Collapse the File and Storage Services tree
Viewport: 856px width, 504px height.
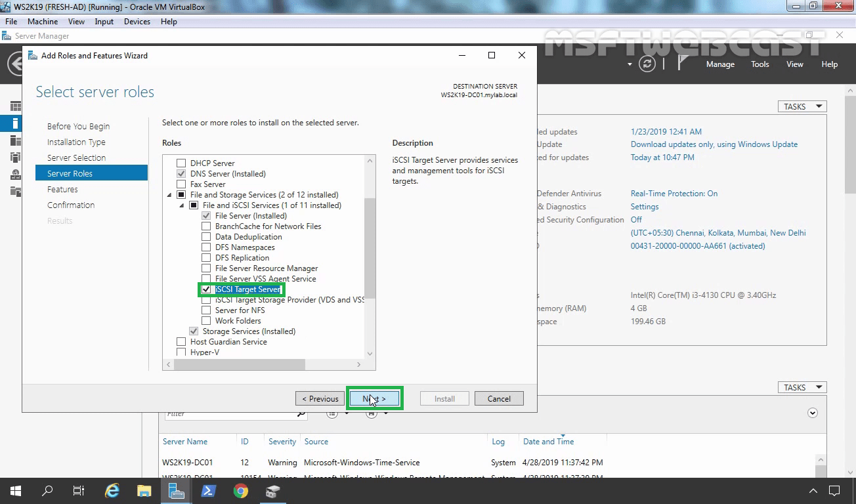click(169, 194)
